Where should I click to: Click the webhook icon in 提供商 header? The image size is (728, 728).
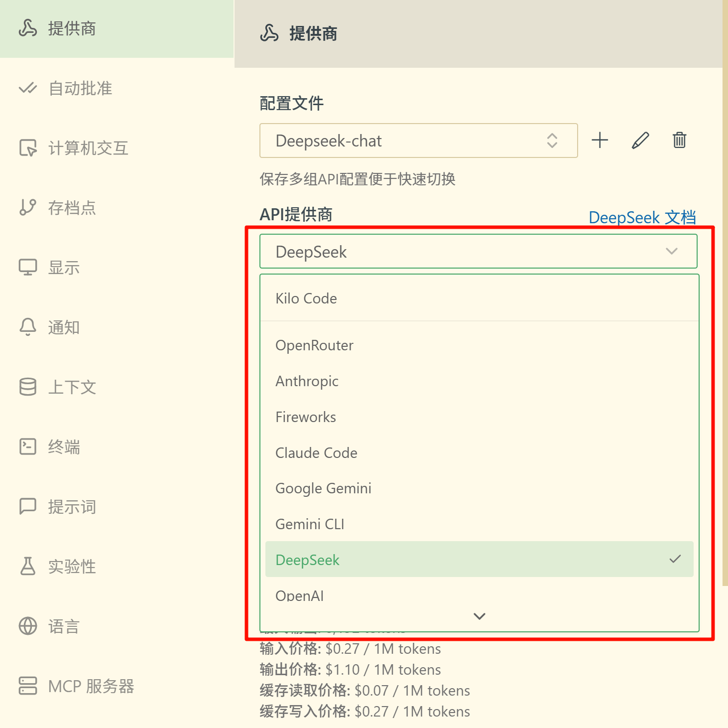coord(269,33)
